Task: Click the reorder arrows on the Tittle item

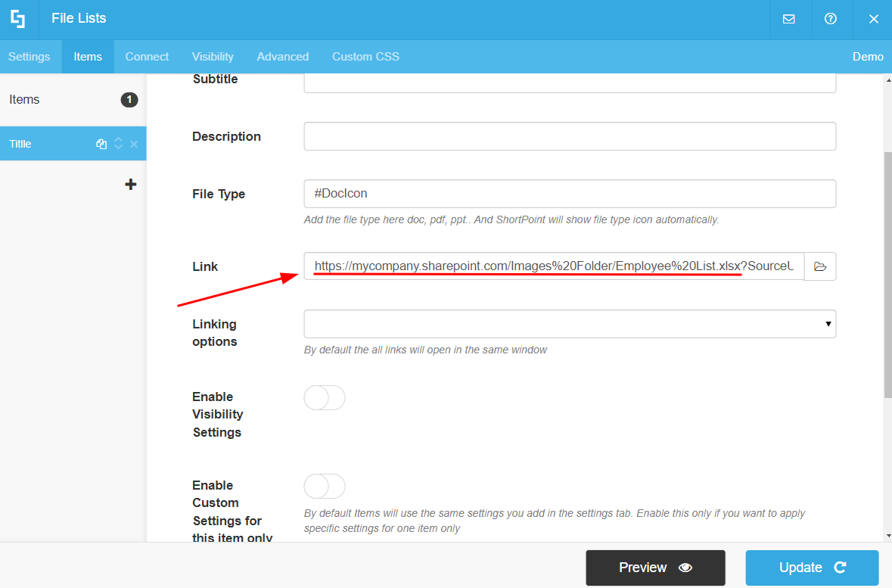Action: tap(119, 143)
